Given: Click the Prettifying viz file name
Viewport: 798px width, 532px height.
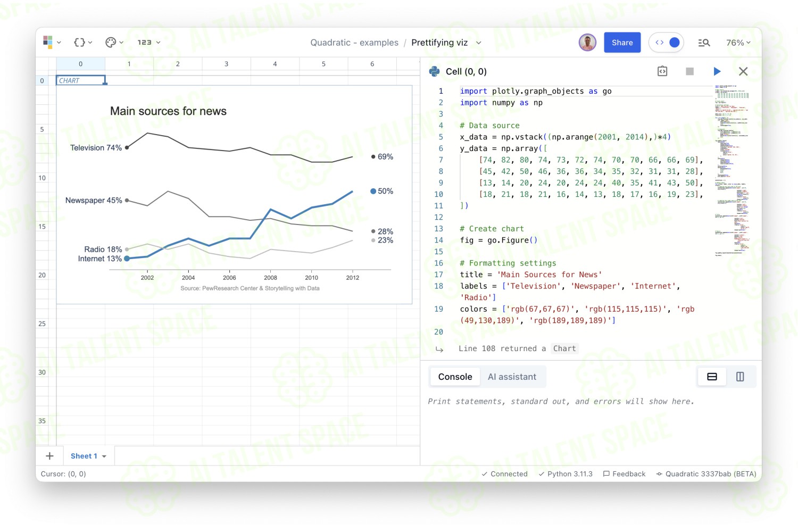Looking at the screenshot, I should 439,43.
